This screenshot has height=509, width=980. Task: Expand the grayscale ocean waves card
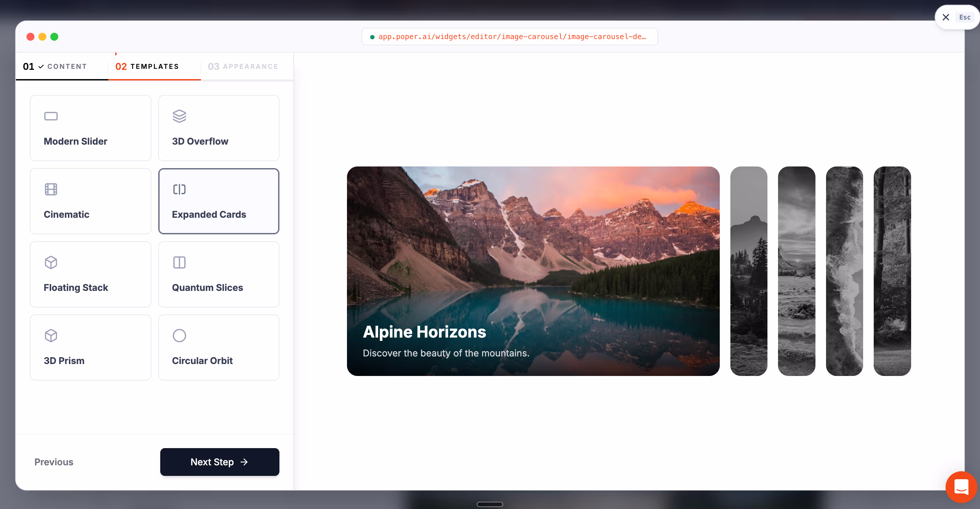click(x=844, y=271)
